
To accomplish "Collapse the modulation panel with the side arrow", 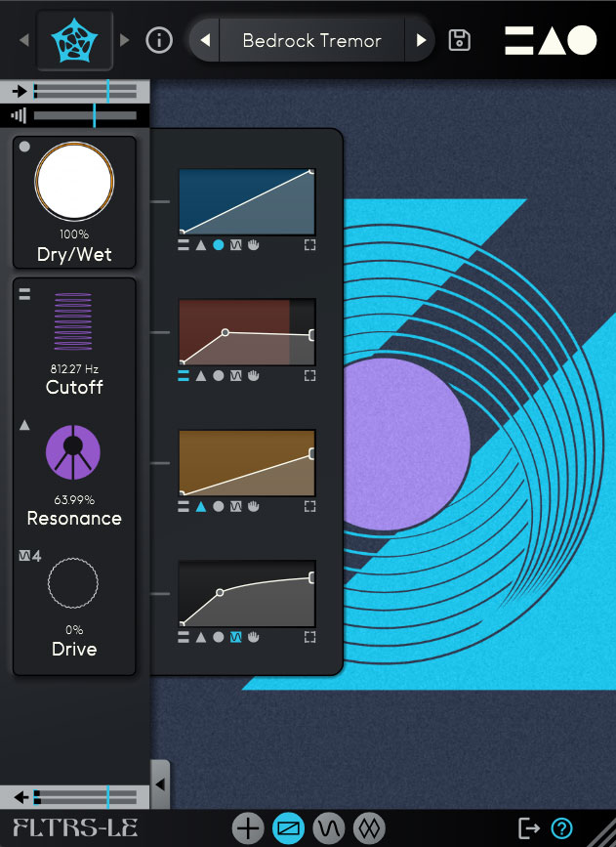I will 160,783.
